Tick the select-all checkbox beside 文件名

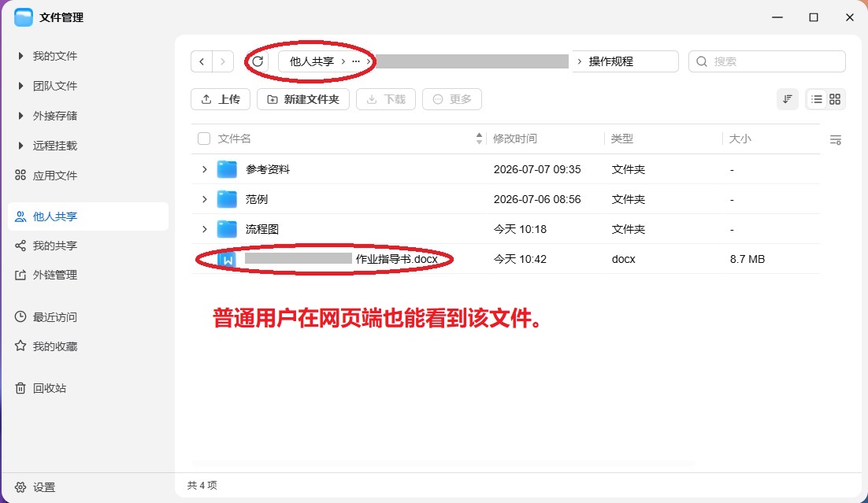click(204, 139)
